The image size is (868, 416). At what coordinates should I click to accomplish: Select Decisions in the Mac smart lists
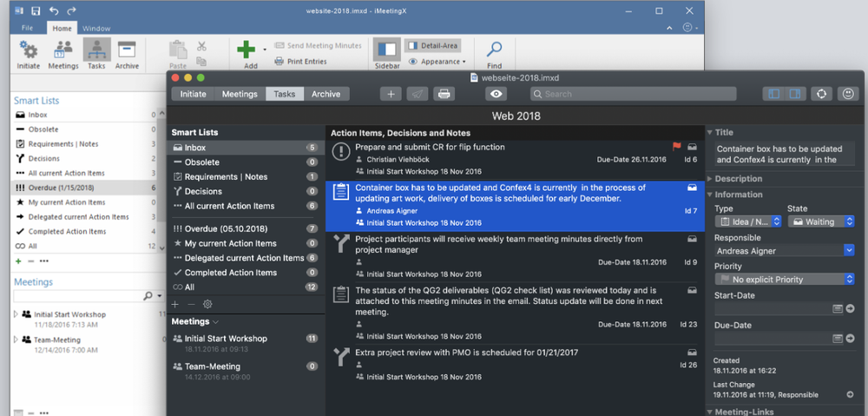coord(246,191)
